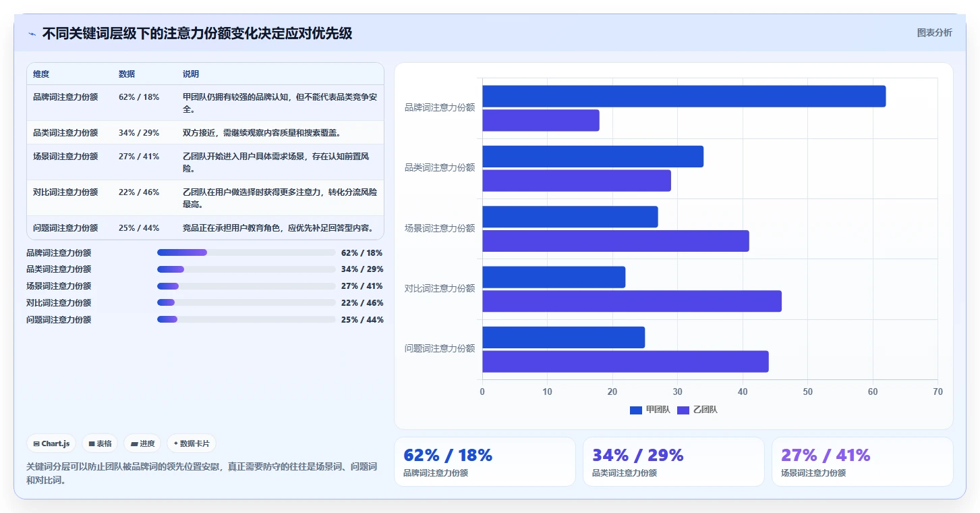Click progress list label 品类词注意力份额
This screenshot has height=513, width=980.
59,269
